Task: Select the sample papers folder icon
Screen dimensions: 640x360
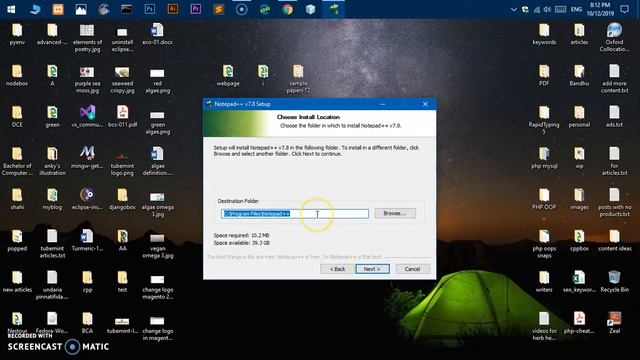Action: (298, 79)
